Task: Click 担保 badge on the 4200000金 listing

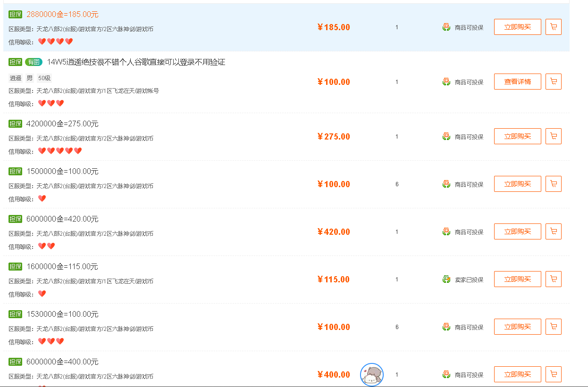Action: pos(16,124)
